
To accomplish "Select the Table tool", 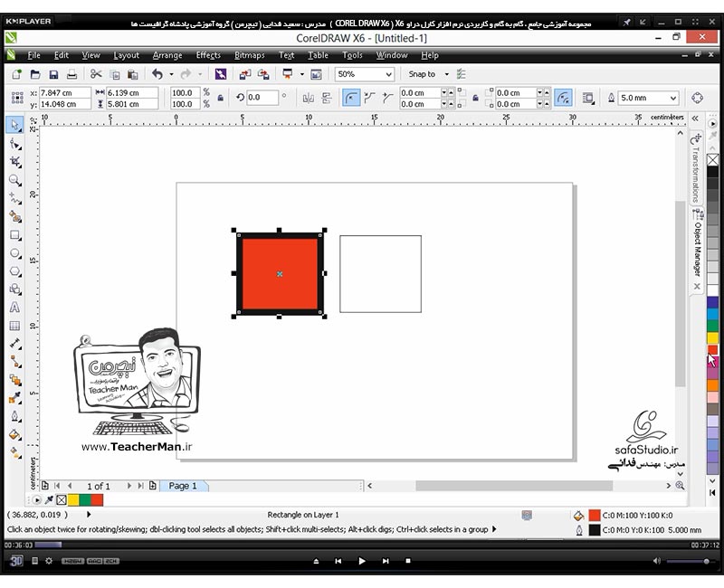I will (x=14, y=326).
